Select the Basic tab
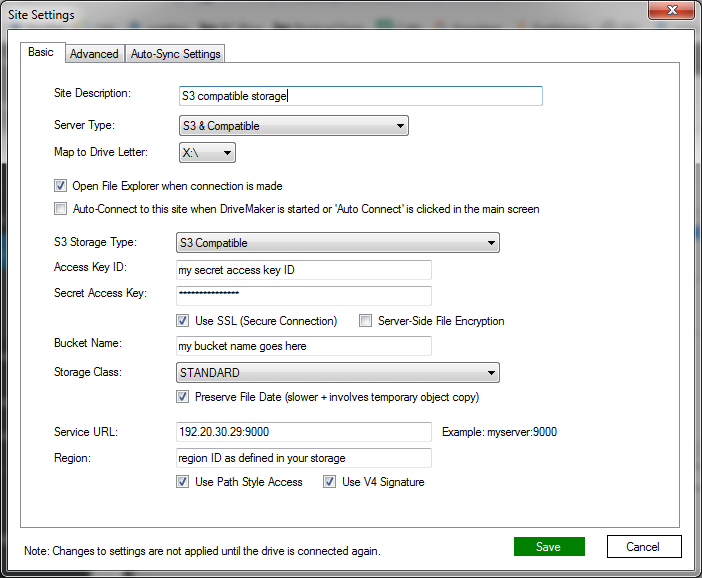Screen dimensions: 702x578 coord(41,53)
